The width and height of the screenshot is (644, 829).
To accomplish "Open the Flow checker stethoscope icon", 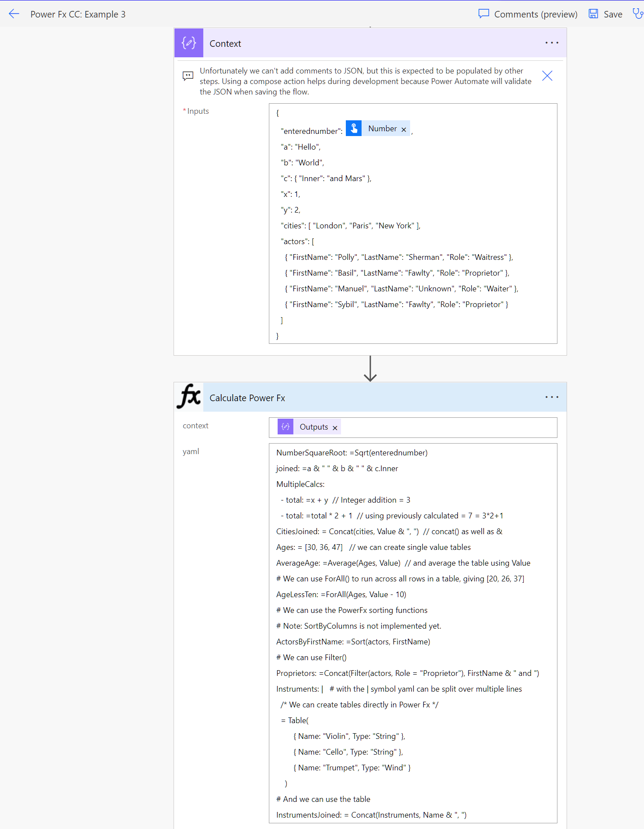I will [638, 14].
